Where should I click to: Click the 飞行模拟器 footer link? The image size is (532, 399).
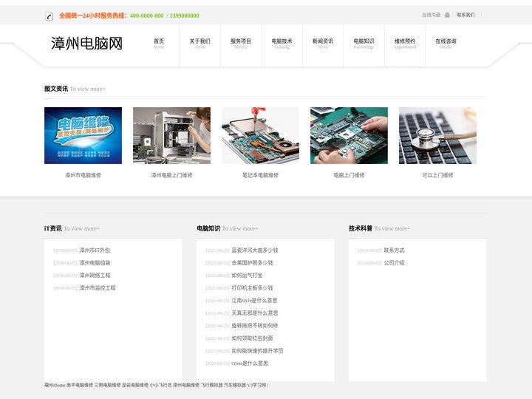pos(212,385)
